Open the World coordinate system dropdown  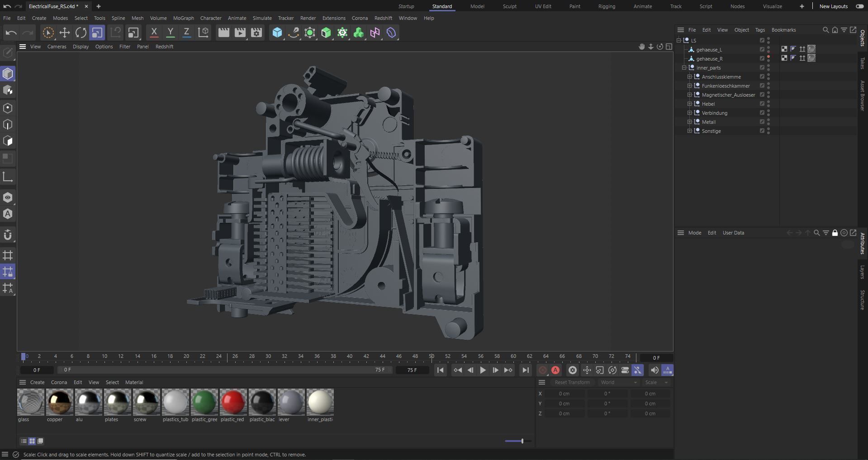tap(618, 382)
